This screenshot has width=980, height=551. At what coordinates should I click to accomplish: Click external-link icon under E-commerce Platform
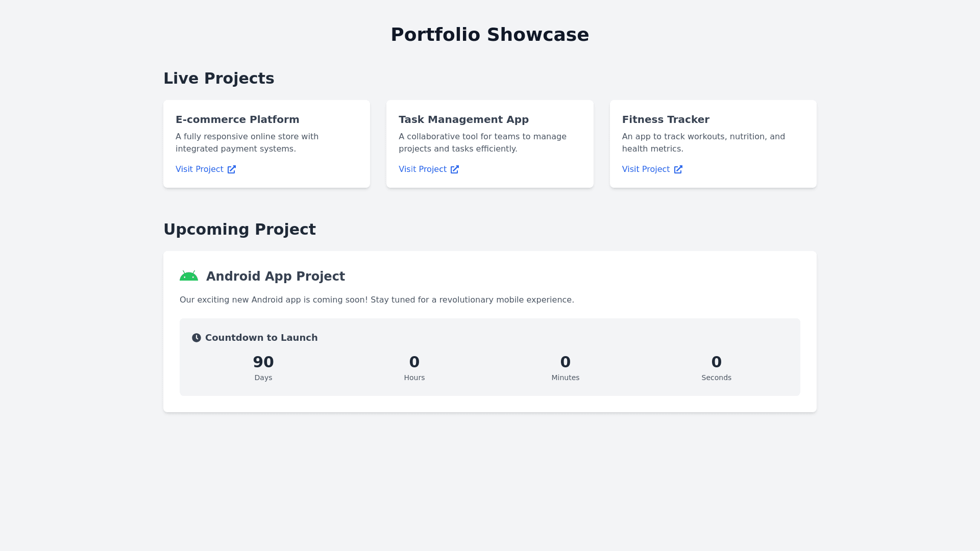pyautogui.click(x=232, y=169)
